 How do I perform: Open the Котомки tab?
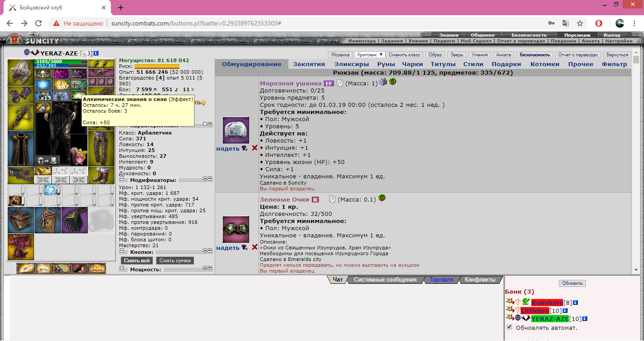(545, 64)
